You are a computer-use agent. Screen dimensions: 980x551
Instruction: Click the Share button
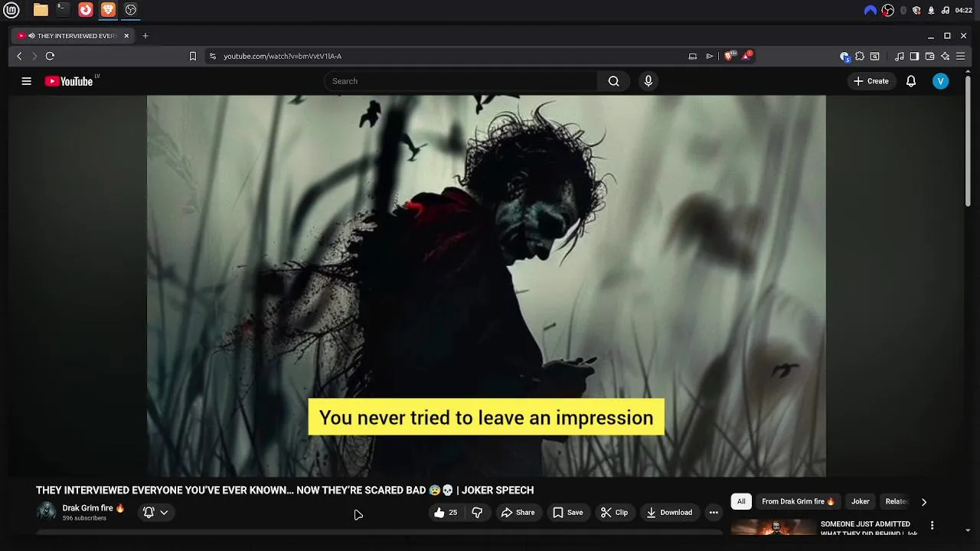(518, 513)
